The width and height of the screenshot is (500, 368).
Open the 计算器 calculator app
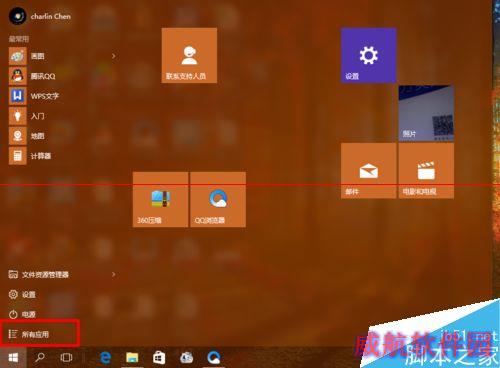(63, 156)
